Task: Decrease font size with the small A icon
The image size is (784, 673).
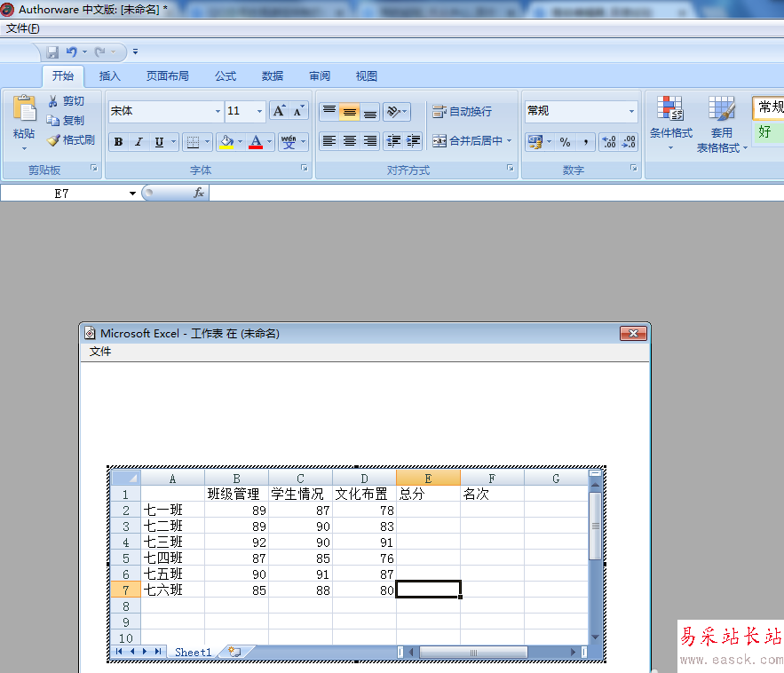Action: click(x=298, y=111)
